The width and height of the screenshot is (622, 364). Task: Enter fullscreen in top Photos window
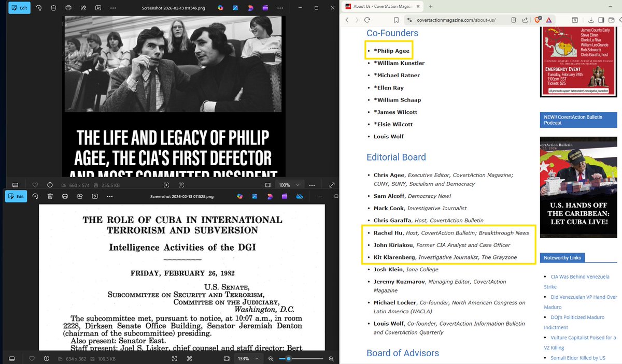tap(332, 185)
